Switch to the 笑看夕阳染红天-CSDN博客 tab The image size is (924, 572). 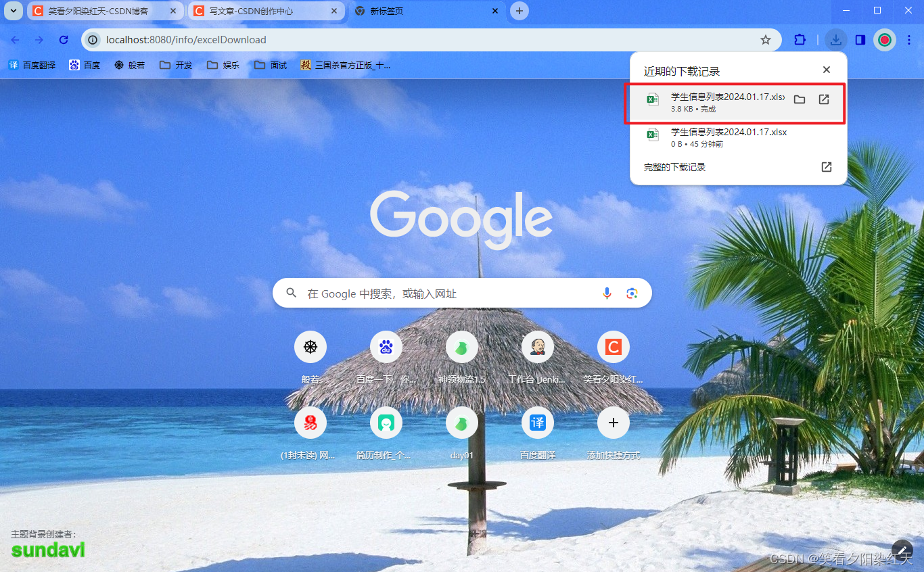pos(105,11)
